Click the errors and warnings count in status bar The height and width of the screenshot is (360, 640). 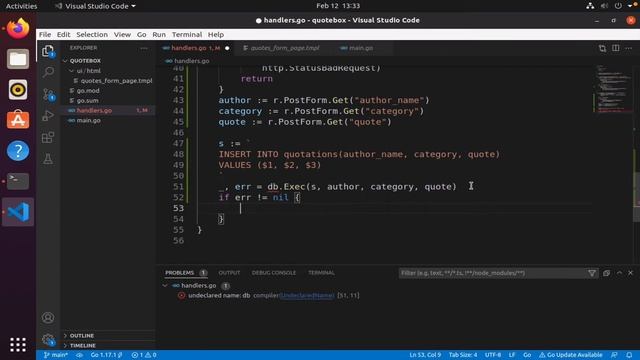(x=144, y=355)
